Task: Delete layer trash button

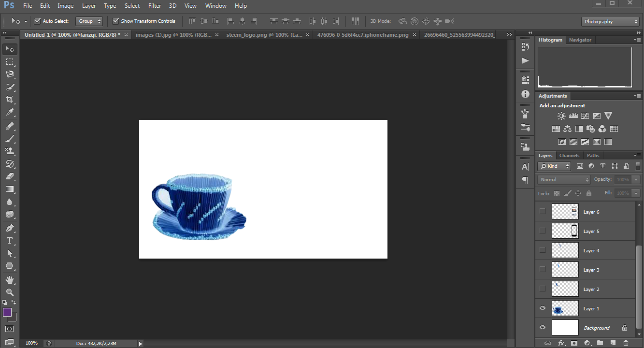Action: [626, 343]
